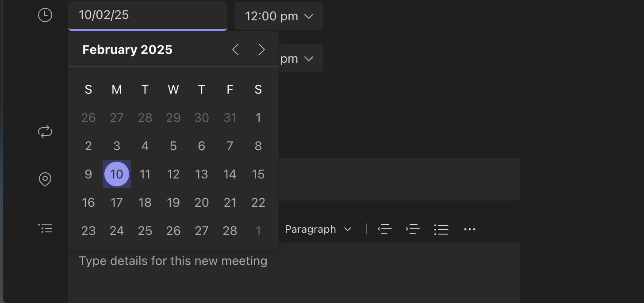Select the meeting recurrence icon
This screenshot has width=644, height=303.
click(x=45, y=132)
